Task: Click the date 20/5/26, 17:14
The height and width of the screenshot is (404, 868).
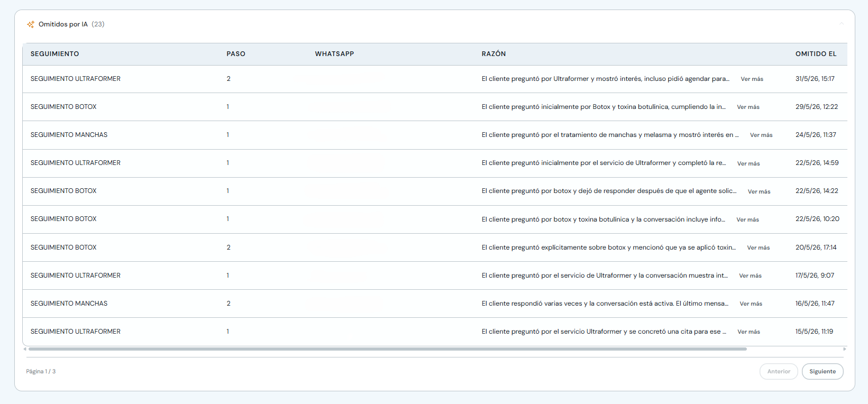Action: (x=816, y=247)
